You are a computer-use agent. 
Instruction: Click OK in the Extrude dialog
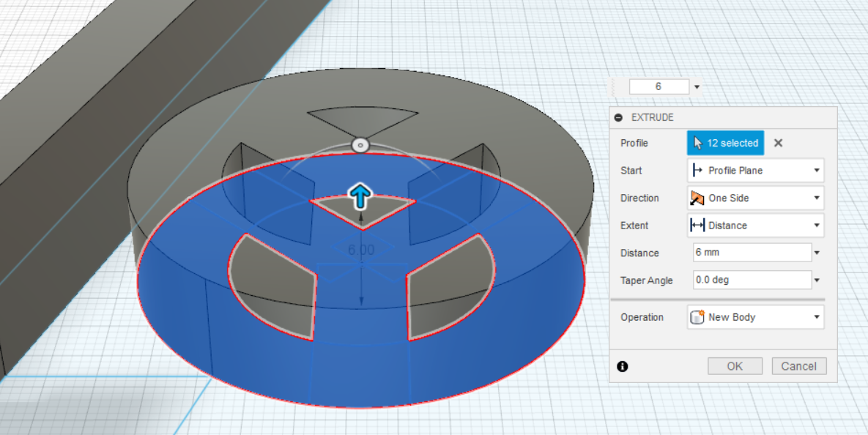coord(735,366)
